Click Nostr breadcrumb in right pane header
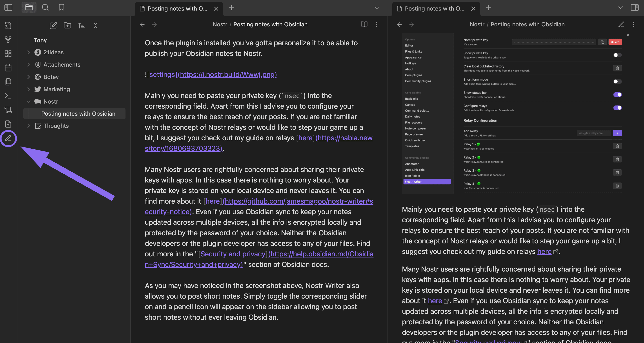Screen dimensions: 644x343 point(477,24)
